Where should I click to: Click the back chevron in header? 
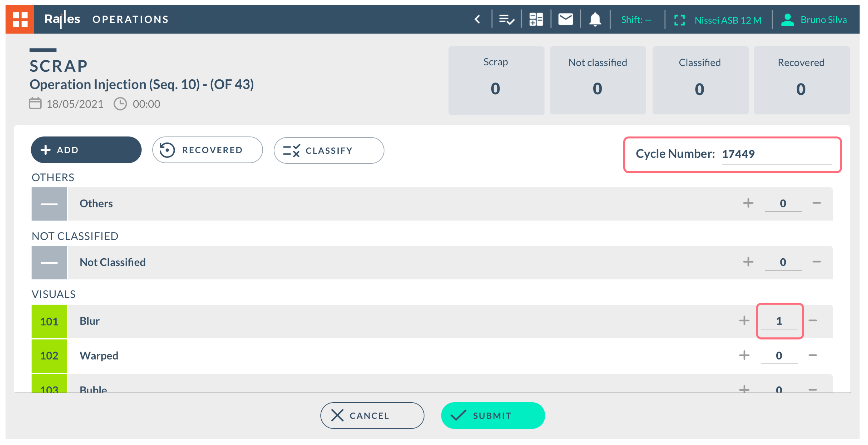point(477,19)
